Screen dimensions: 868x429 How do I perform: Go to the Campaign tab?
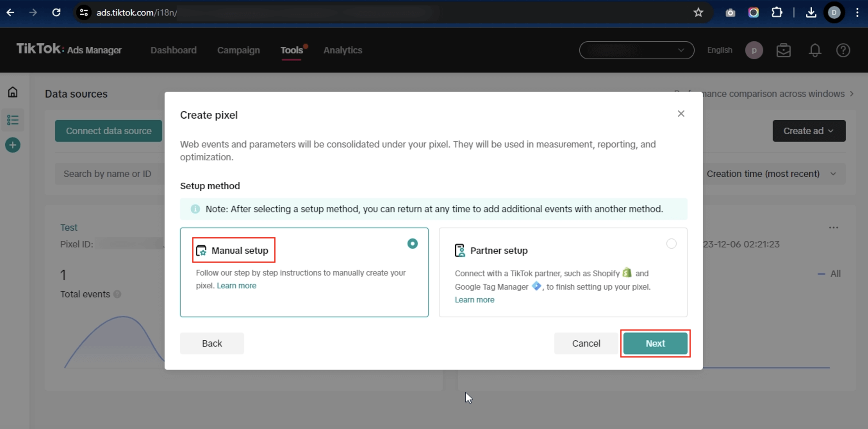[x=238, y=50]
